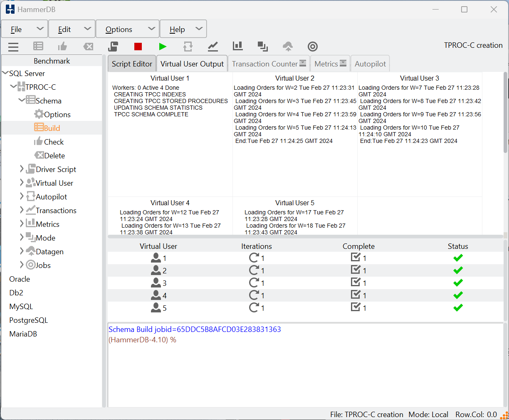Select Delete under Schema in tree
The image size is (509, 420).
pyautogui.click(x=54, y=155)
